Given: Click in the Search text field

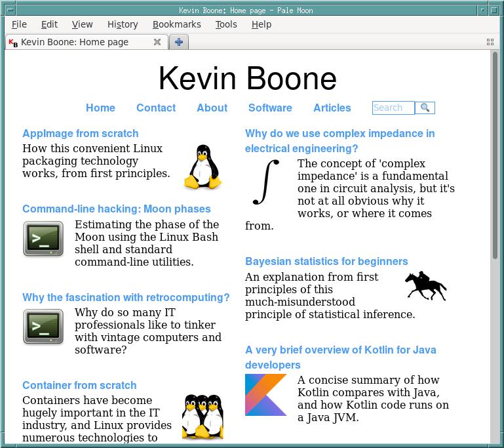Looking at the screenshot, I should (393, 108).
